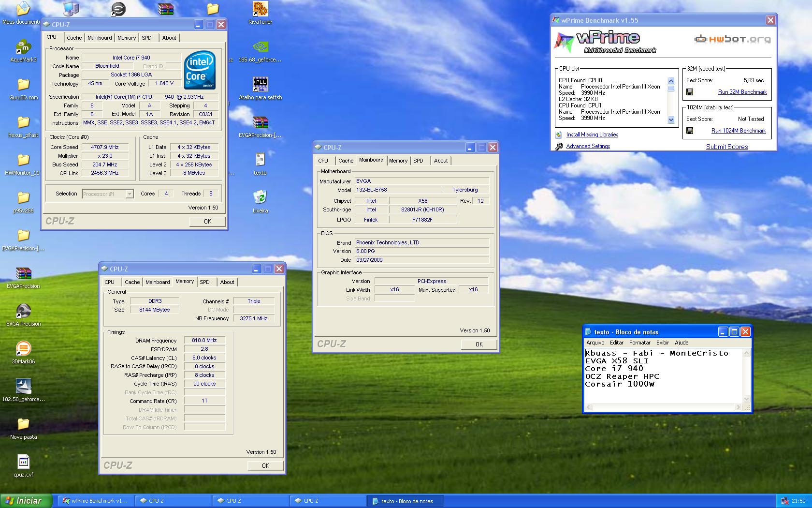Click CPU List scroll up arrow in wPrime

pyautogui.click(x=671, y=81)
